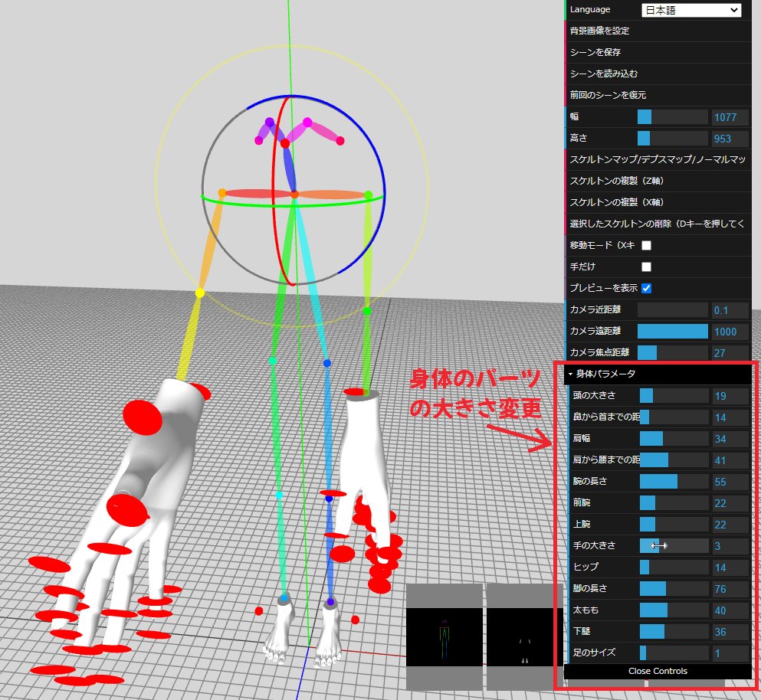Adjust the カメラ遠距離 slider
This screenshot has height=700, width=761.
[673, 331]
